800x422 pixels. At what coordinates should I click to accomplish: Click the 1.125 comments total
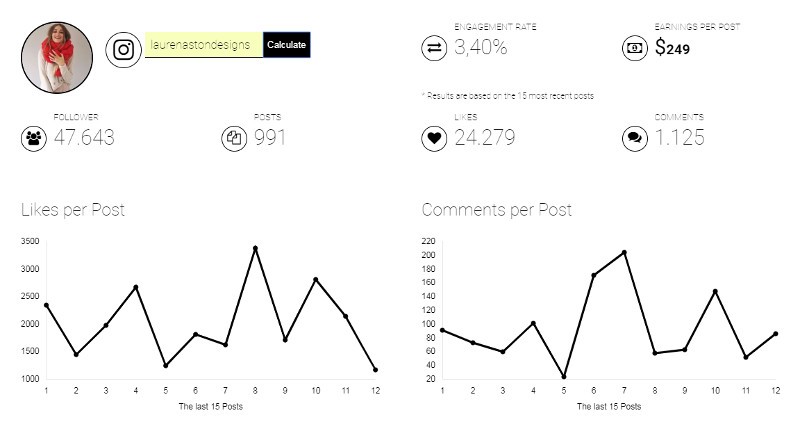point(680,138)
